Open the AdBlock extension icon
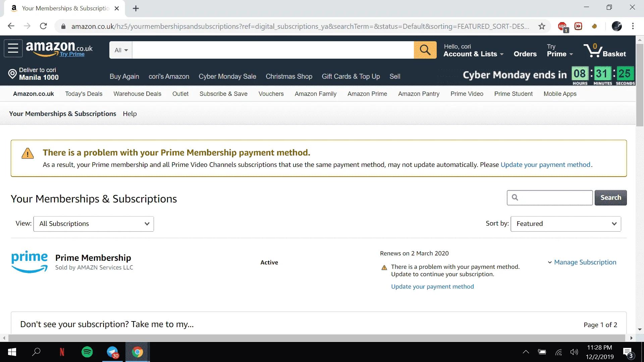644x362 pixels. pyautogui.click(x=562, y=26)
